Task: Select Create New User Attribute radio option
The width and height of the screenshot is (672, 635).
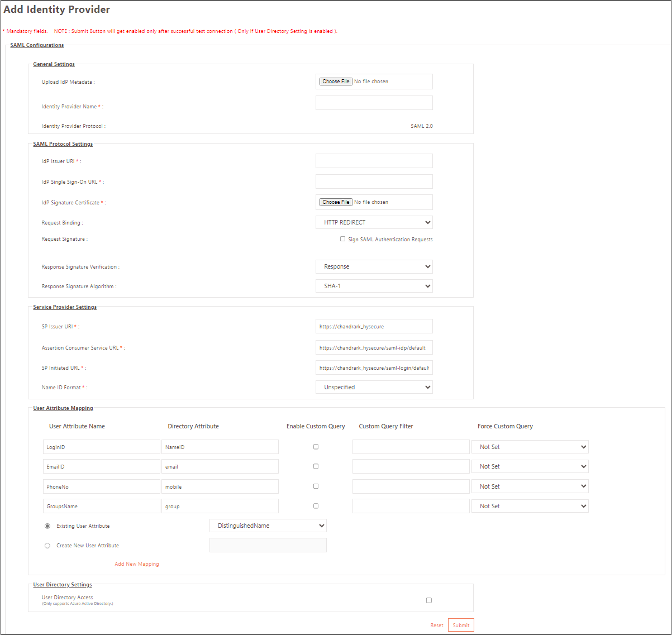Action: pyautogui.click(x=47, y=546)
